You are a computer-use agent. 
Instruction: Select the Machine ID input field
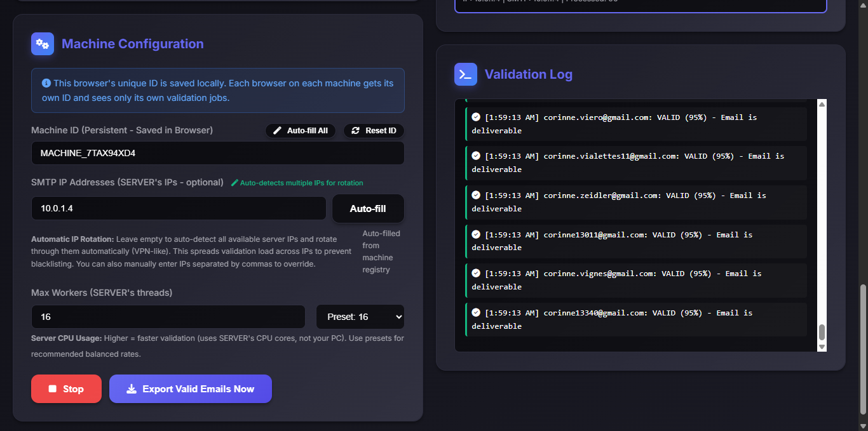coord(217,153)
